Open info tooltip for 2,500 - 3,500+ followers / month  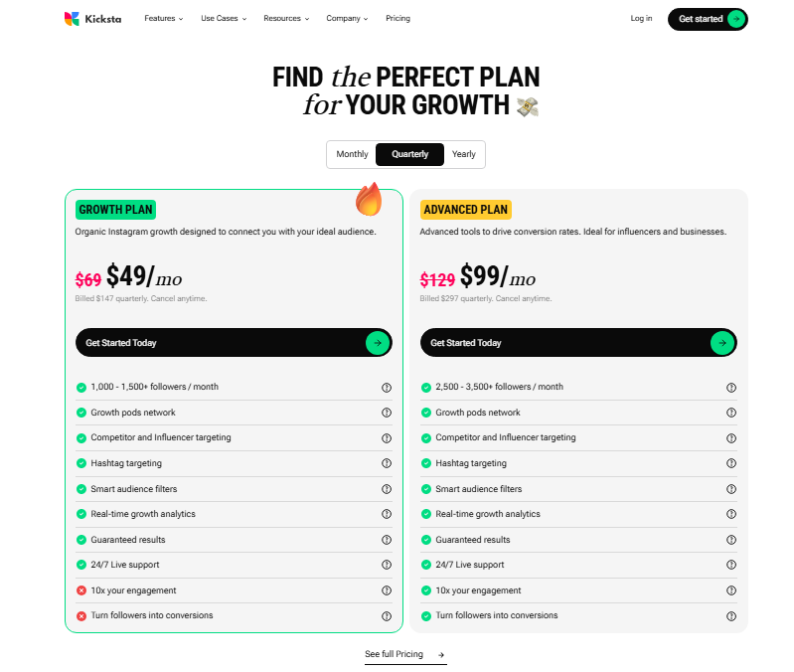[731, 388]
